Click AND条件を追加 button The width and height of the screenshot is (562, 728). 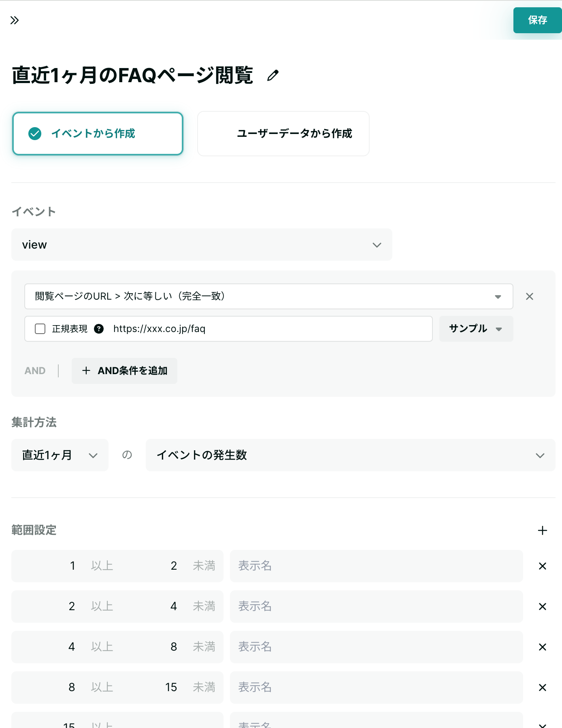[124, 371]
